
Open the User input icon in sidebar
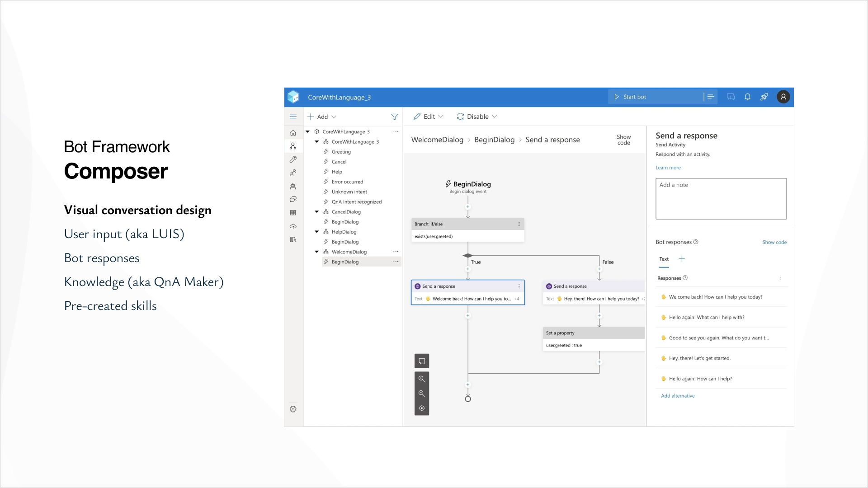point(293,173)
